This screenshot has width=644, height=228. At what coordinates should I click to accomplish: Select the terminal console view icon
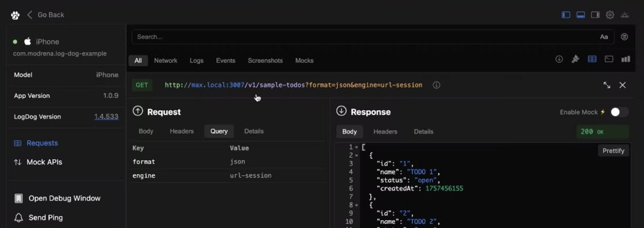pos(609,59)
